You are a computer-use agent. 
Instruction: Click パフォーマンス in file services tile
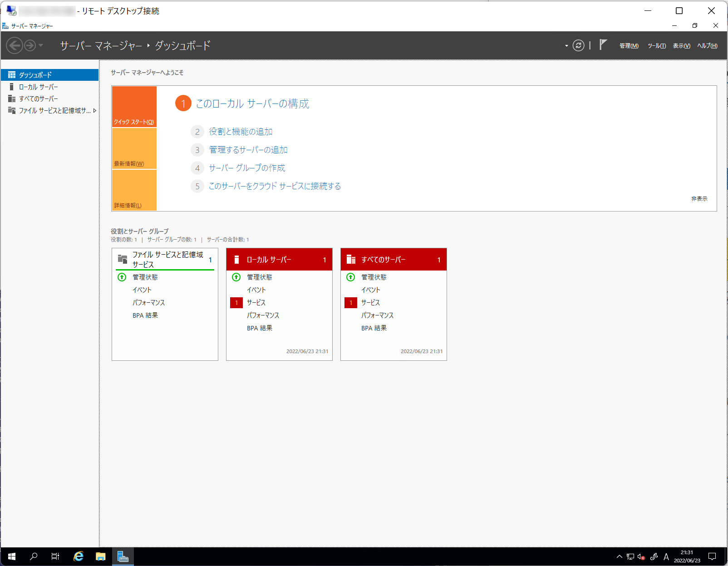point(149,303)
